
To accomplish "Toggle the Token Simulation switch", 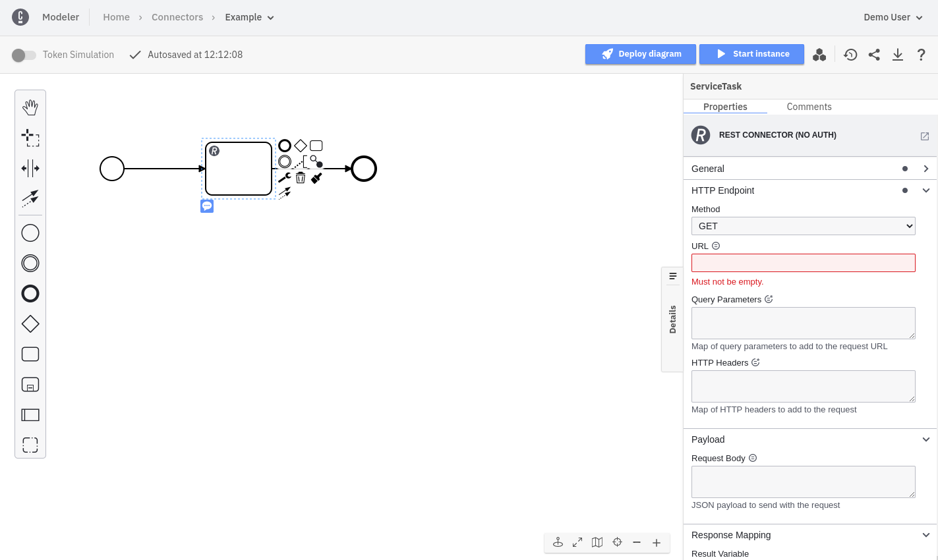I will tap(24, 55).
